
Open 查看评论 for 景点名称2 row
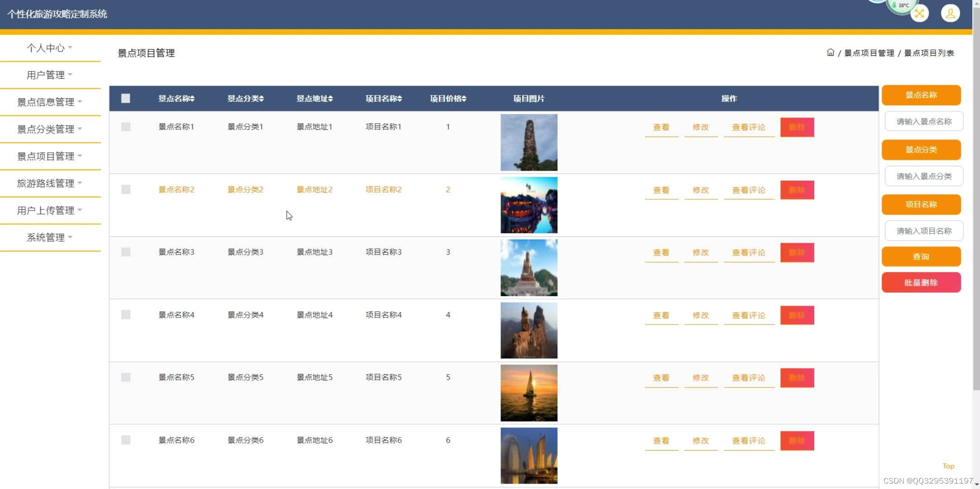(x=749, y=190)
